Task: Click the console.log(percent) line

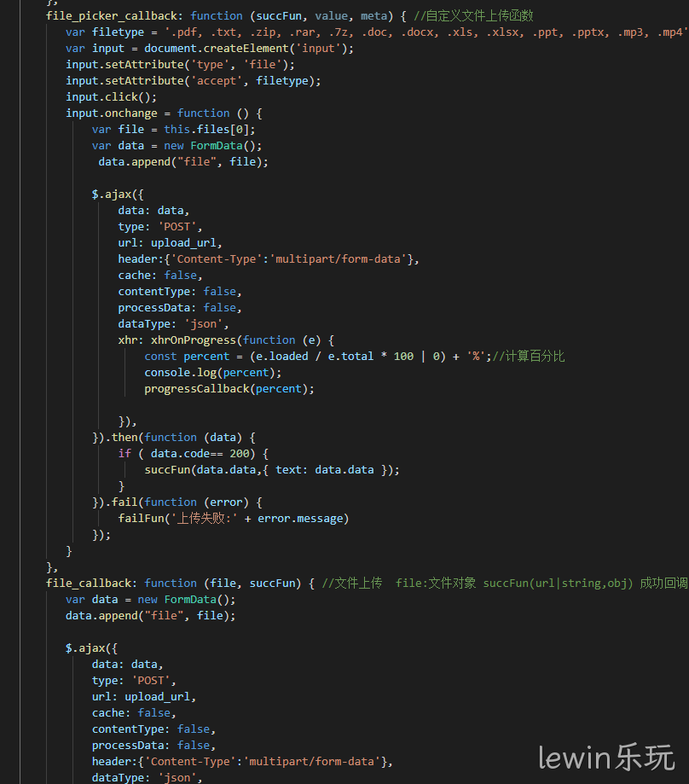Action: point(213,373)
